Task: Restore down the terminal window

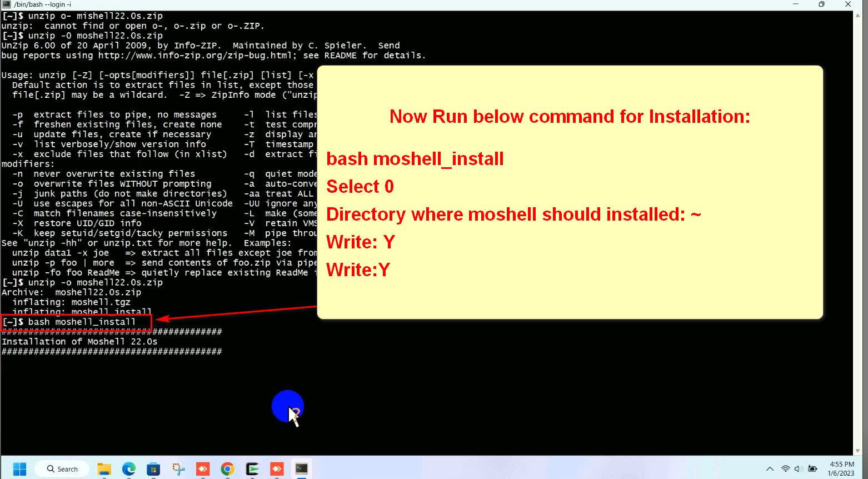Action: [821, 4]
